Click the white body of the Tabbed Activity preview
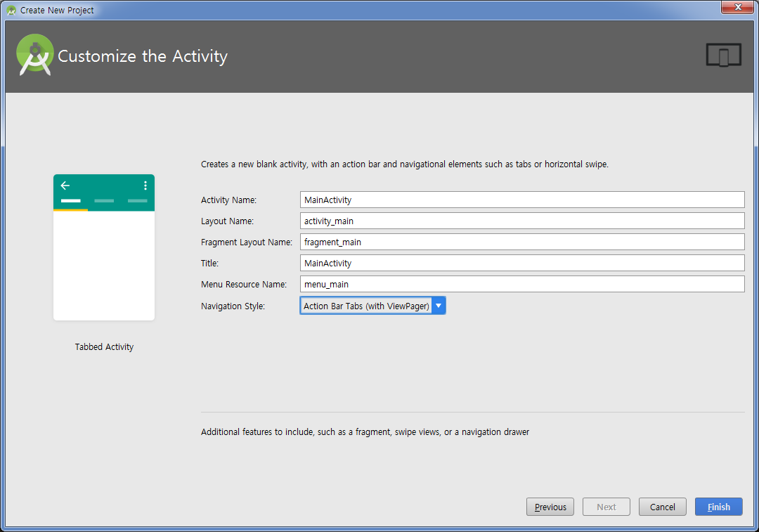 pyautogui.click(x=104, y=266)
